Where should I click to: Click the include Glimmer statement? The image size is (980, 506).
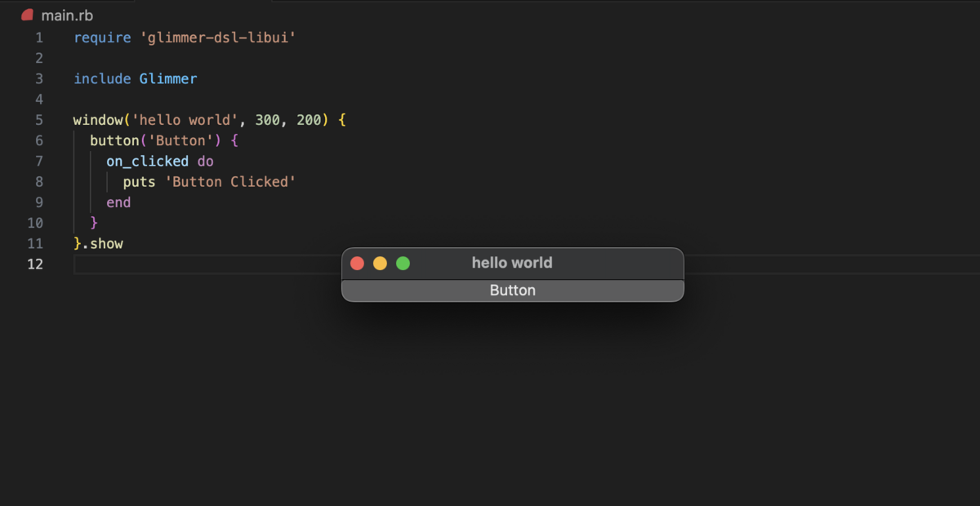[x=136, y=78]
